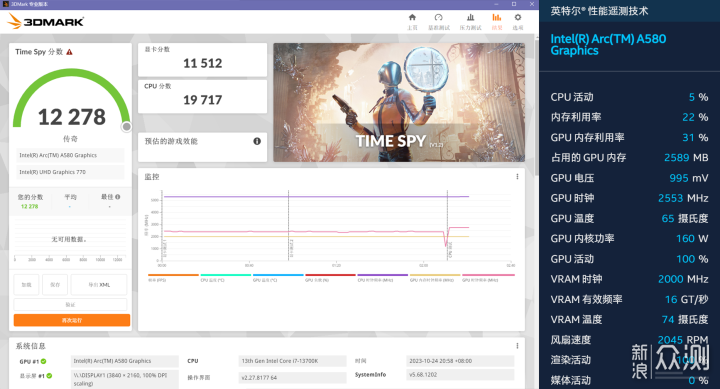Click the 英特尔 性能遥测技术 overlay header
This screenshot has height=389, width=720.
[x=599, y=11]
